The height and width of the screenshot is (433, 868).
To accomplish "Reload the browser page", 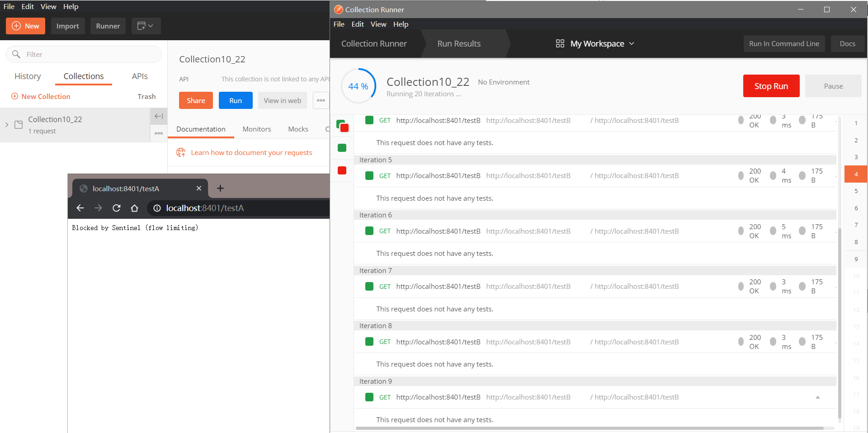I will point(116,208).
